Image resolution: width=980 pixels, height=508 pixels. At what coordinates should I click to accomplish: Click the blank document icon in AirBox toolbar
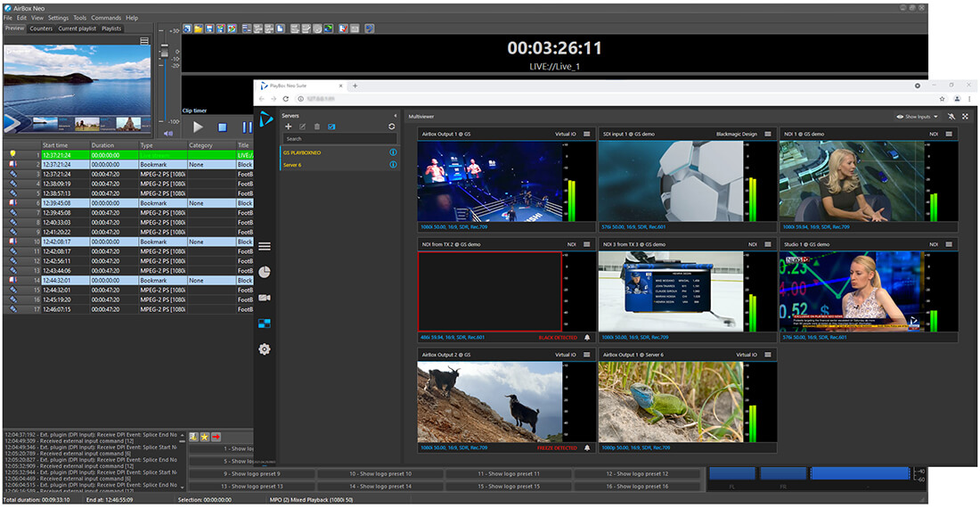pyautogui.click(x=281, y=29)
